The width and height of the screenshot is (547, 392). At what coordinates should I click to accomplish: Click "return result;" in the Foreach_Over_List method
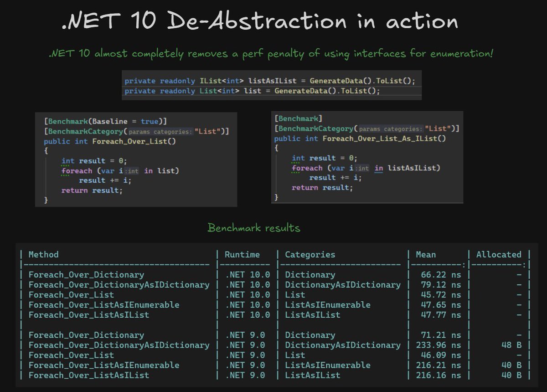[92, 190]
